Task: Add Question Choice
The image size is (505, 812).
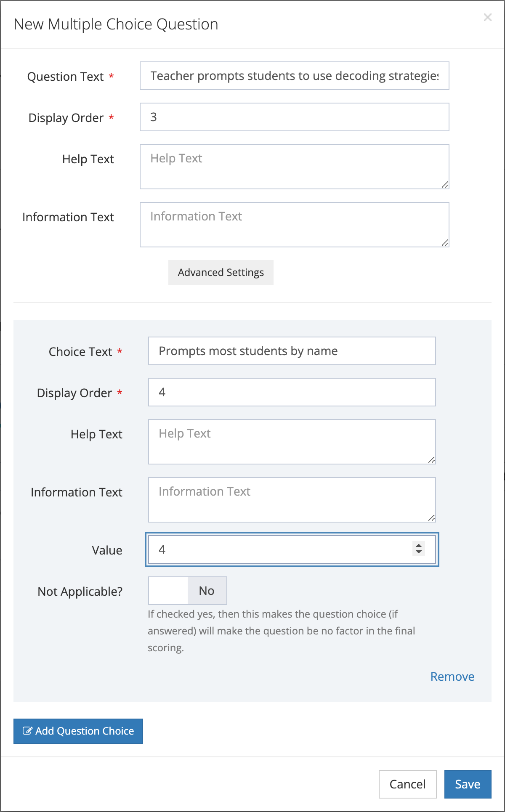Action: (78, 731)
